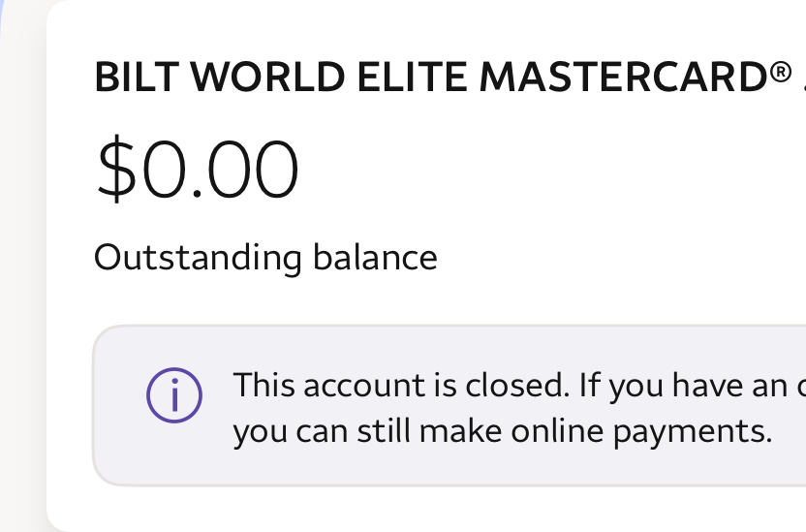
Task: Click the word "balance" under the amount
Action: [x=375, y=258]
